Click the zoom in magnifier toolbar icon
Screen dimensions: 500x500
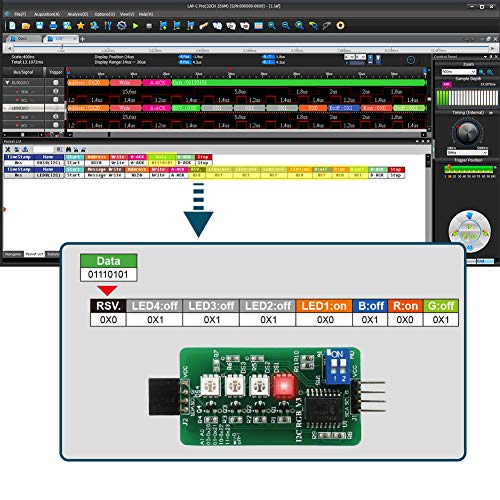[x=272, y=25]
